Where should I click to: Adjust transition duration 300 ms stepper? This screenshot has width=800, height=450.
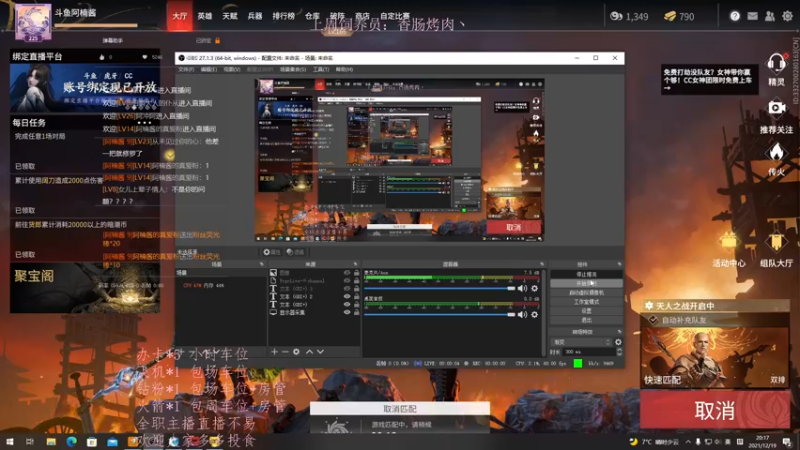tap(619, 352)
